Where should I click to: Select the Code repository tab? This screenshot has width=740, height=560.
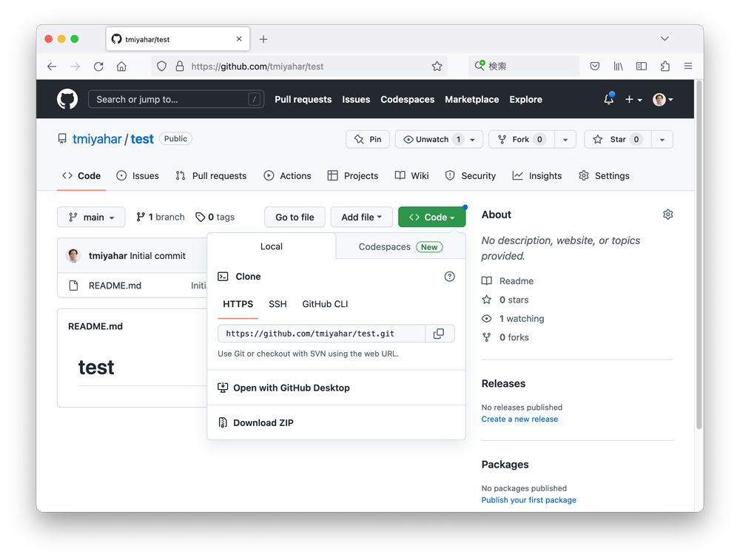pyautogui.click(x=81, y=176)
